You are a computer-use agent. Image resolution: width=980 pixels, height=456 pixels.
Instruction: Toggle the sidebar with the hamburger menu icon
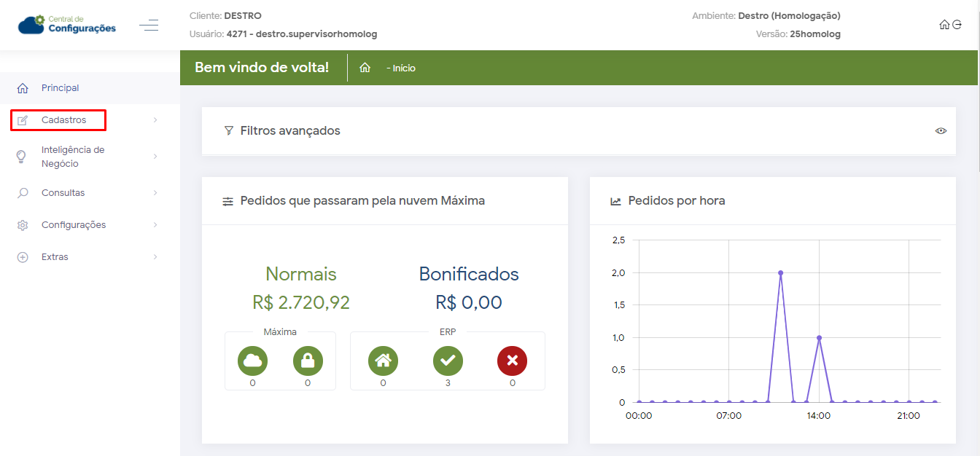pos(149,25)
